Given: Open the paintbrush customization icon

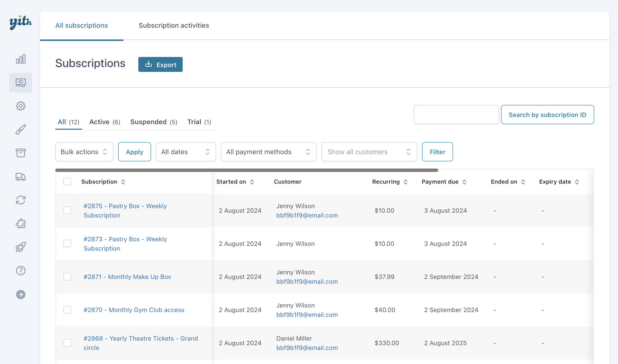Looking at the screenshot, I should click(21, 129).
